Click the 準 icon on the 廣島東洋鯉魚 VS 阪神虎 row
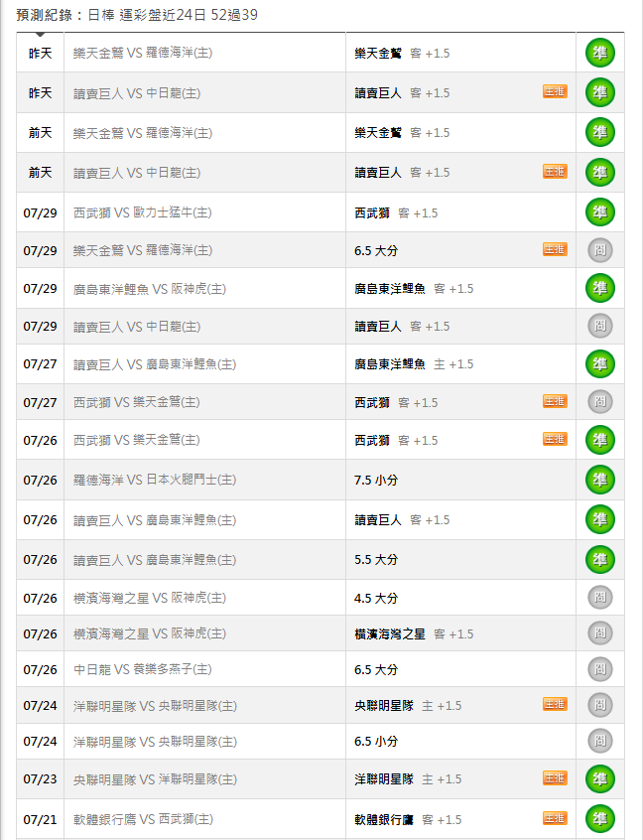The image size is (643, 840). coord(599,288)
